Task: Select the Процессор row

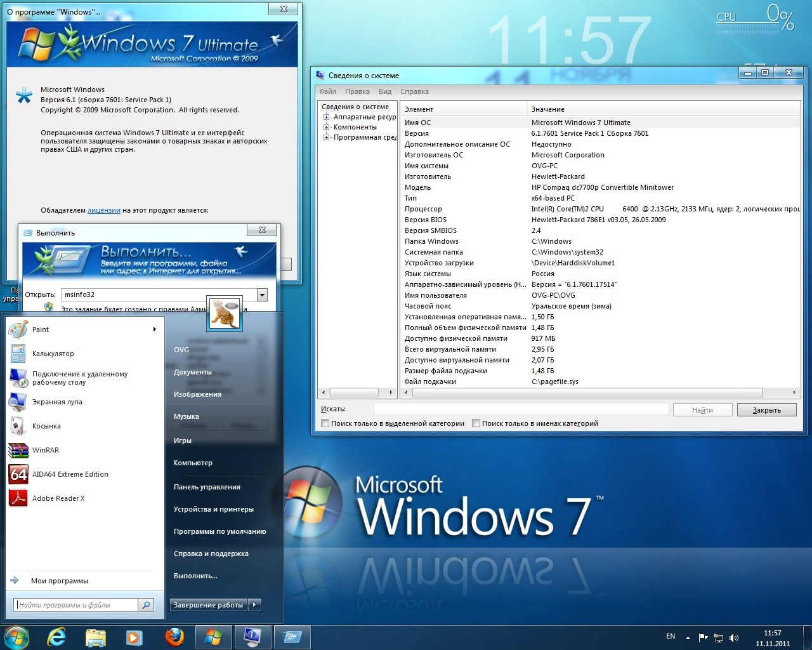Action: 601,209
